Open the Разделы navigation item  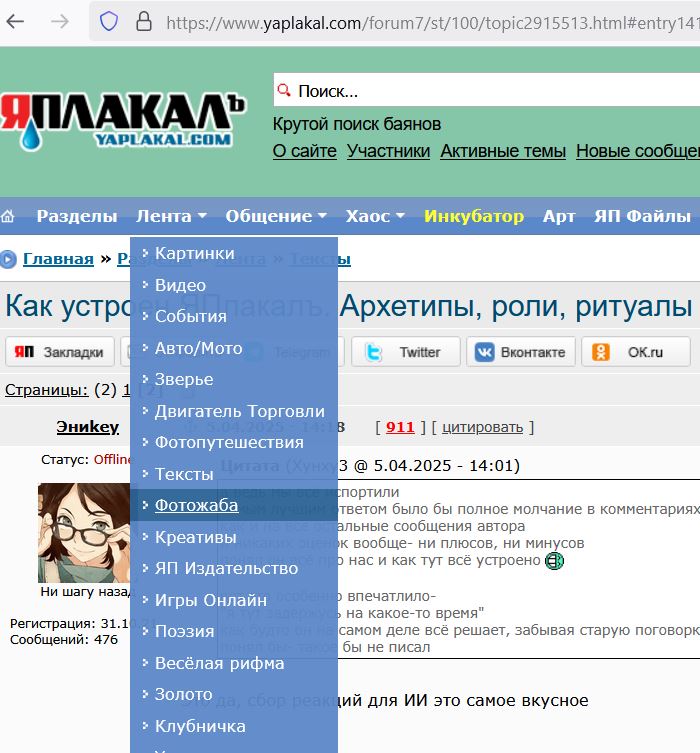pyautogui.click(x=77, y=216)
